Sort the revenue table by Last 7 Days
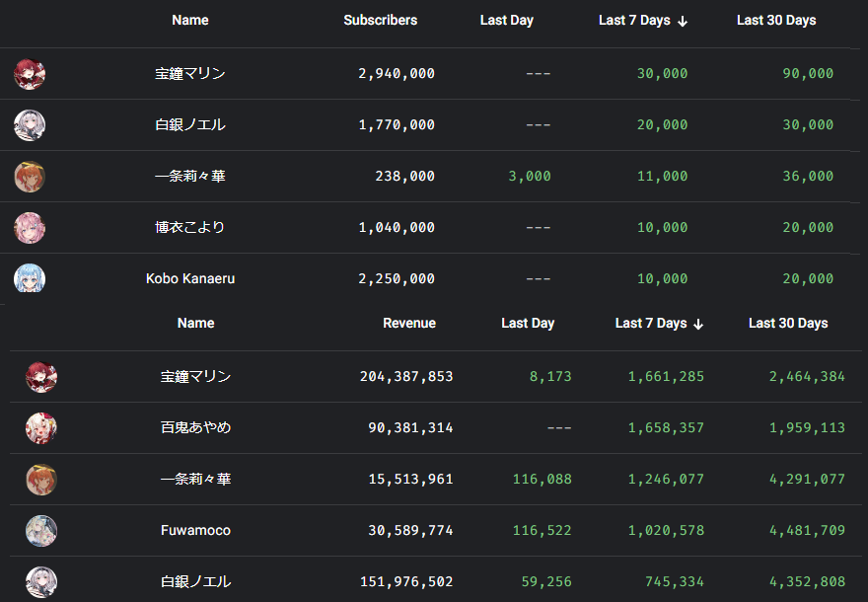868x602 pixels. (659, 324)
